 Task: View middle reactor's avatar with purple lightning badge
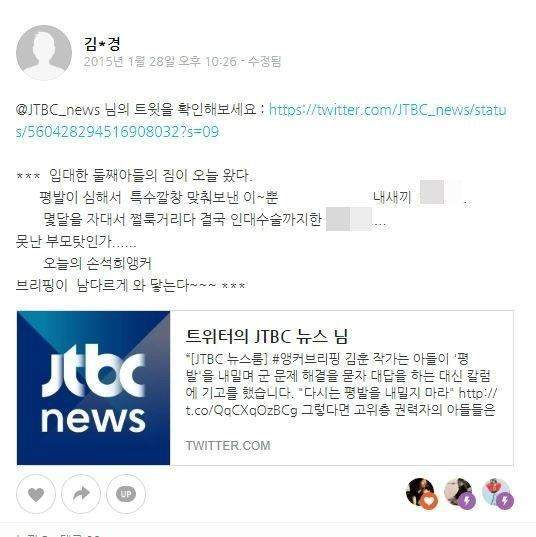[x=460, y=492]
